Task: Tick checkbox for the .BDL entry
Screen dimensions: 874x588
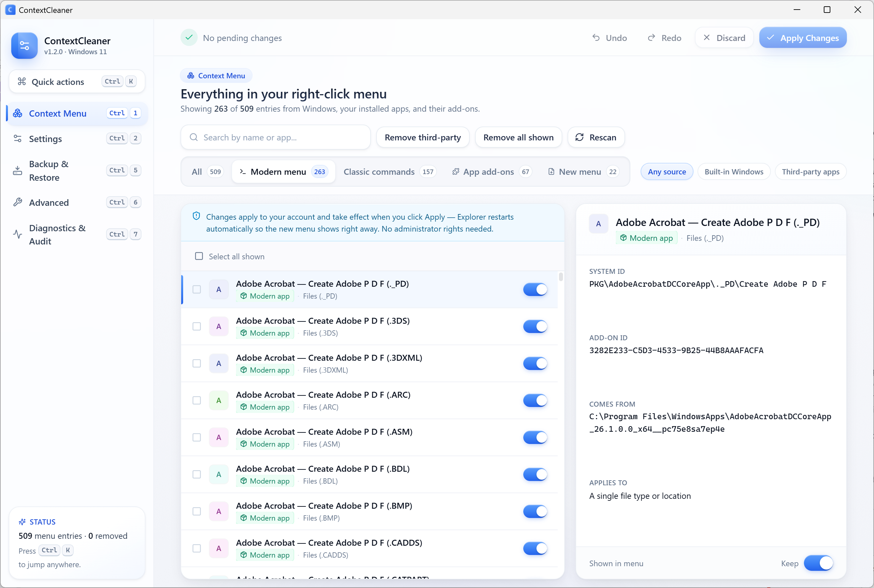Action: pos(197,474)
